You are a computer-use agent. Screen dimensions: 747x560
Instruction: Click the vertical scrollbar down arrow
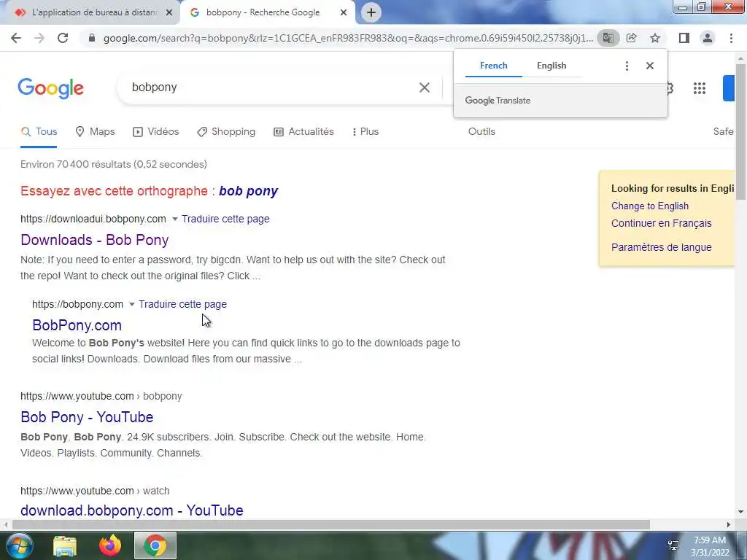(740, 512)
